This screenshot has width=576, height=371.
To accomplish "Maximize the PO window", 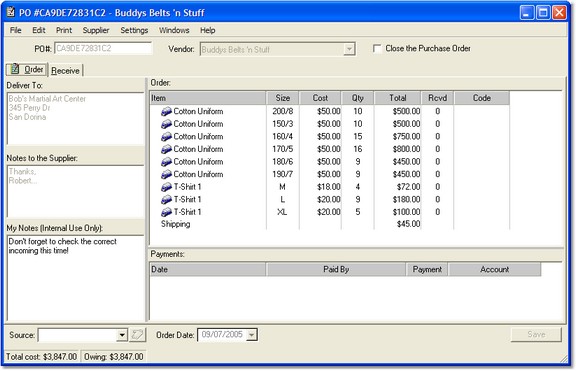I will coord(543,12).
